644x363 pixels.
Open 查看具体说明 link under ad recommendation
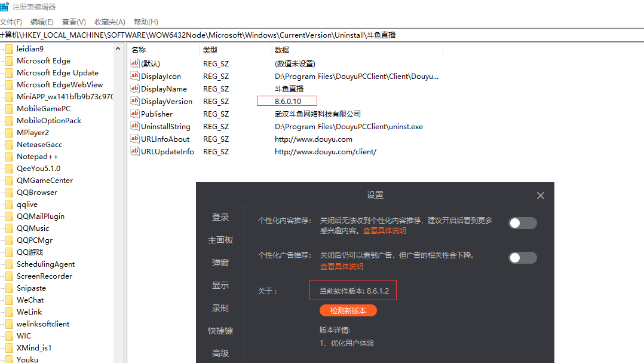coord(341,266)
